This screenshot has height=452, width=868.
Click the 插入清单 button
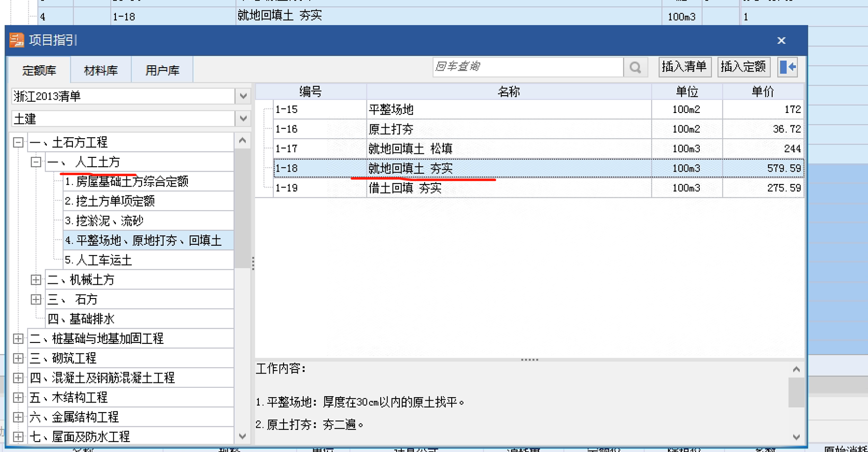click(685, 67)
